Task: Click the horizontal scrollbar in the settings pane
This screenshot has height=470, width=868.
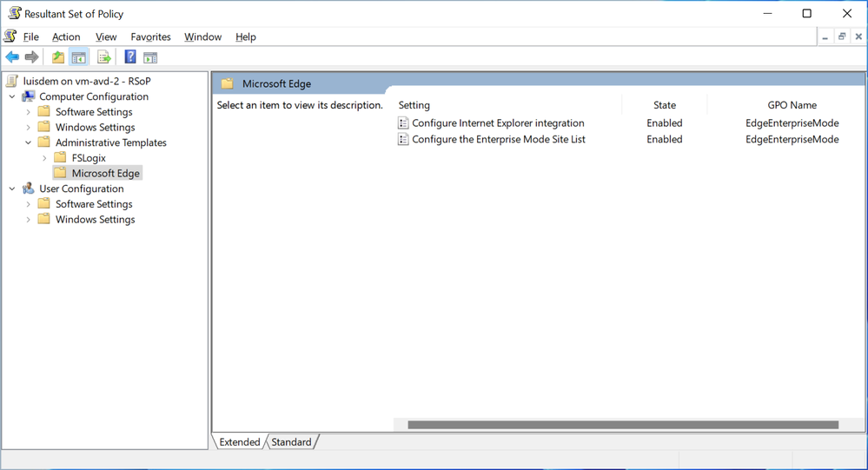Action: coord(623,425)
